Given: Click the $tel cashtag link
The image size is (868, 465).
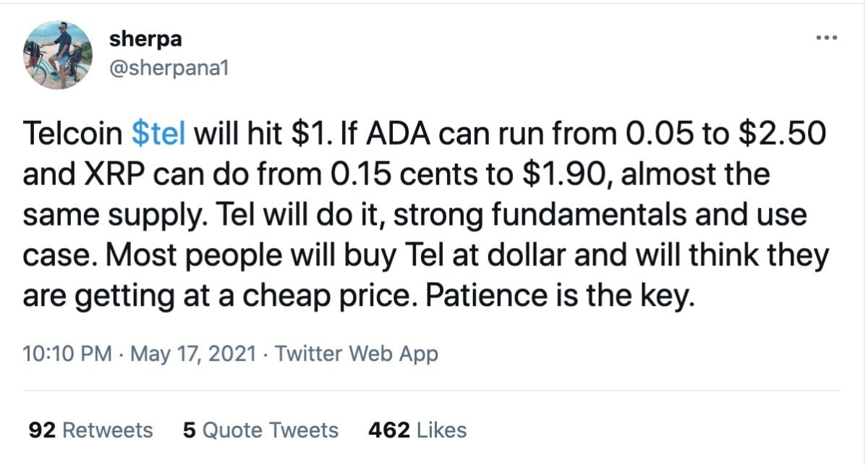Looking at the screenshot, I should [159, 134].
